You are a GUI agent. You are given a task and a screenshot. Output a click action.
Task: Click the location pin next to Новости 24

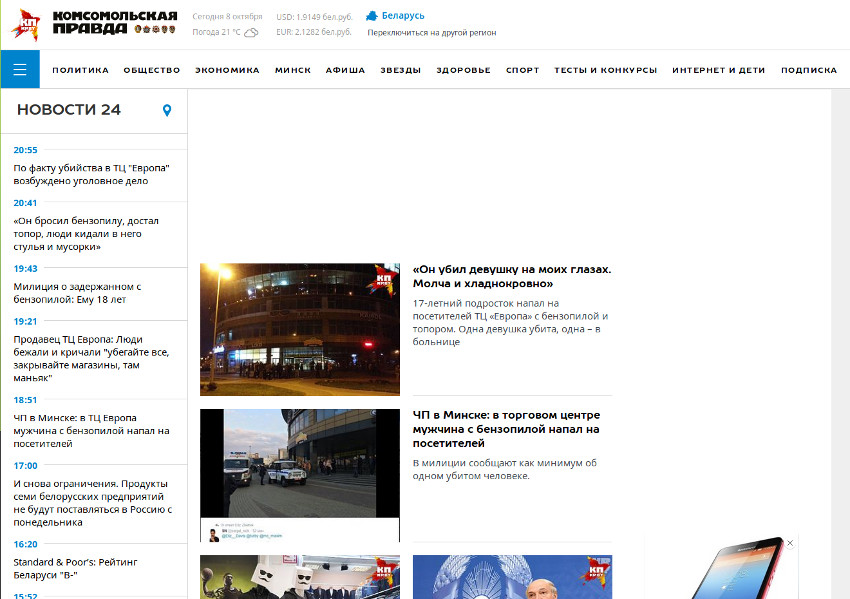pos(167,110)
